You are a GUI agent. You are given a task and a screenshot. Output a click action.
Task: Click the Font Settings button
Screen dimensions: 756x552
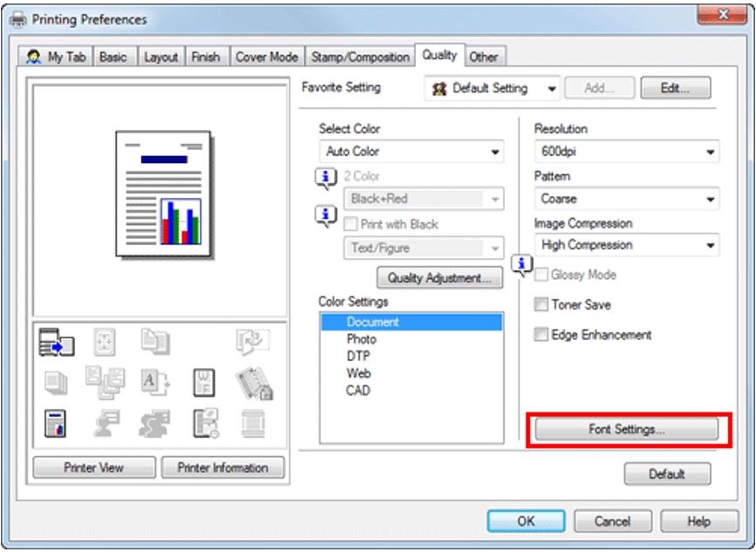point(626,430)
